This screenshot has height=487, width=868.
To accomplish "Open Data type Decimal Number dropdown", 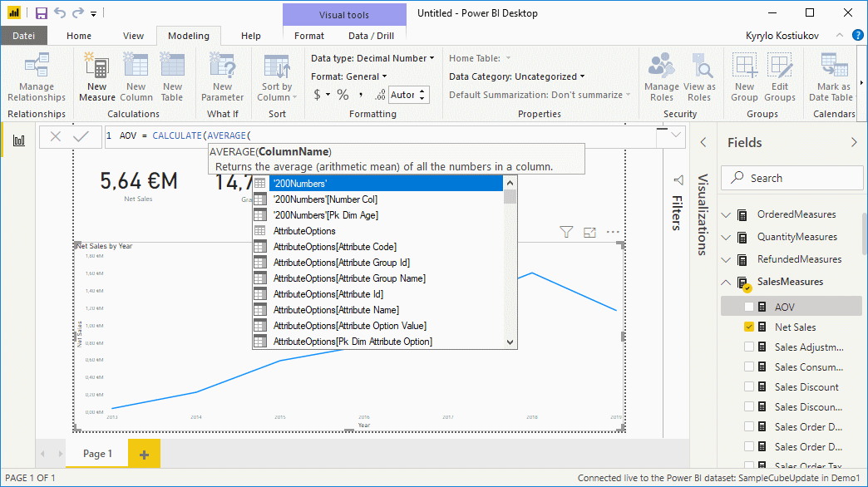I will click(372, 58).
